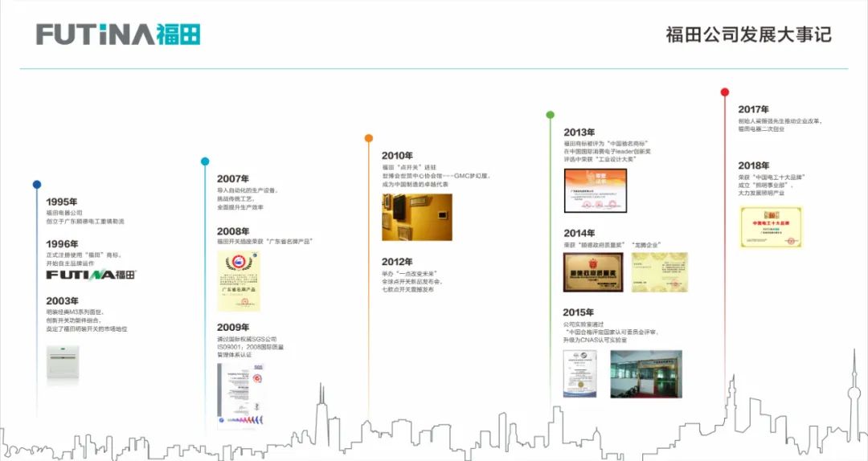Screen dimensions: 868x461
Task: Click the 1995年 year heading
Action: [x=61, y=202]
